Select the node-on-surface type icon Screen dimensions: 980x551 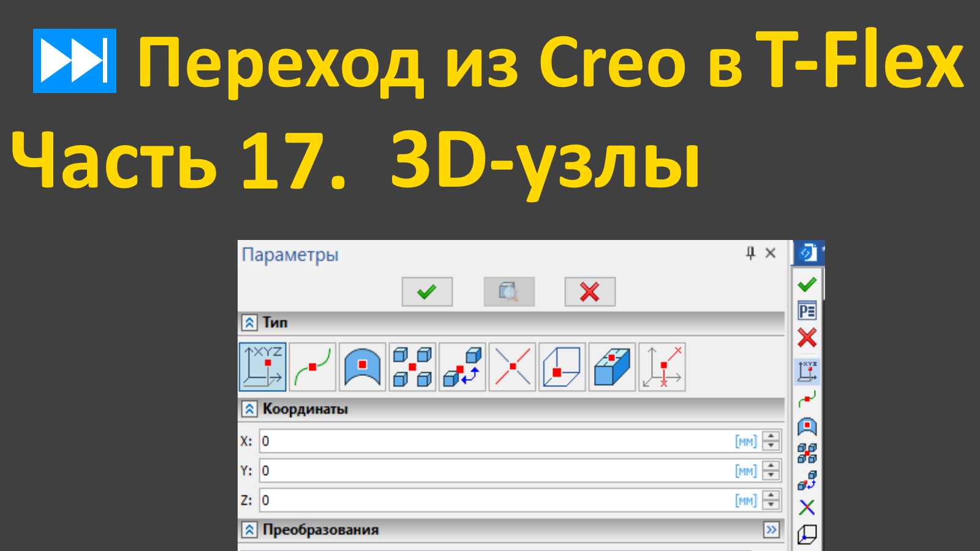[363, 367]
